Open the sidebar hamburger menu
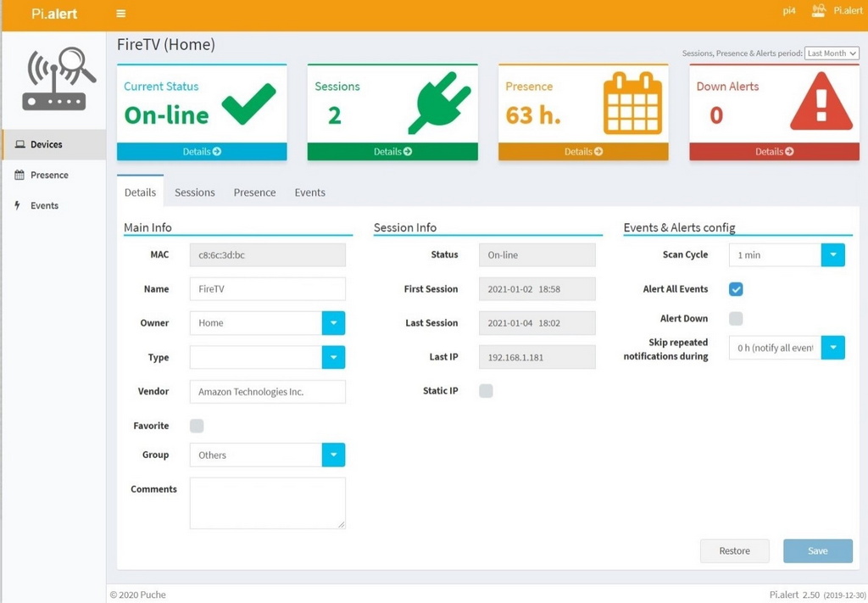868x603 pixels. [x=120, y=14]
